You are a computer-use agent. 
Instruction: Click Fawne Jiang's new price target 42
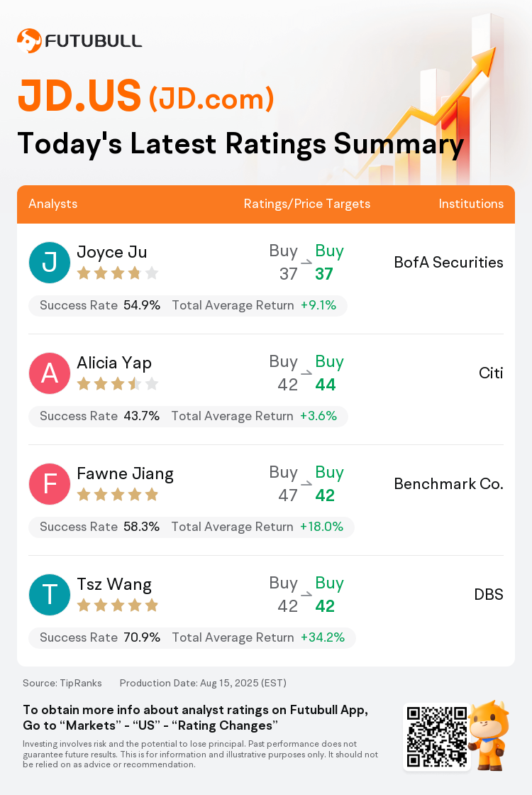[325, 495]
